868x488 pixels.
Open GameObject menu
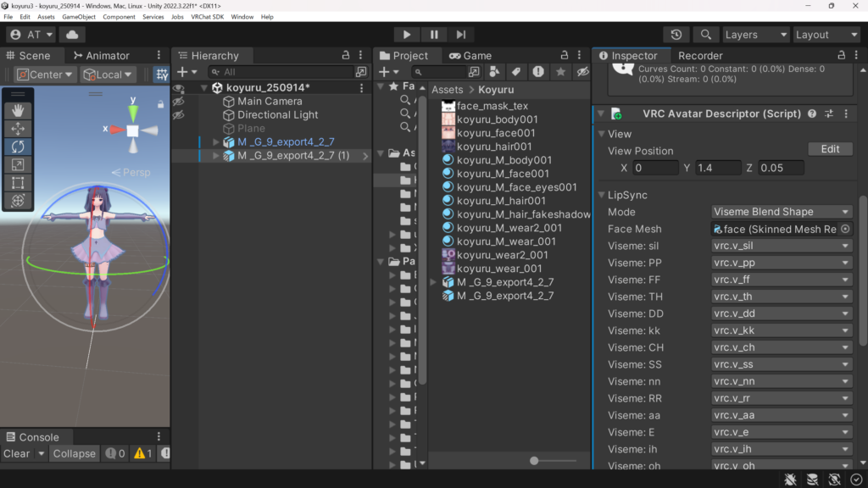[x=79, y=17]
